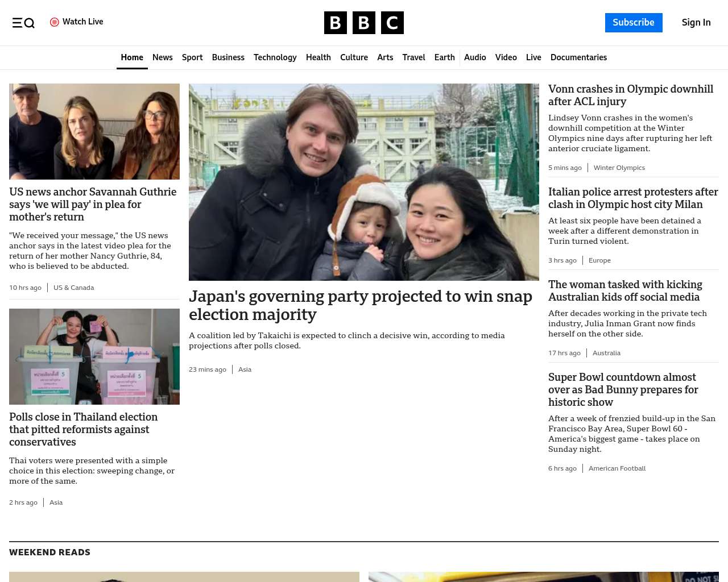The height and width of the screenshot is (582, 728).
Task: Open Australian kids social media article
Action: 624,290
